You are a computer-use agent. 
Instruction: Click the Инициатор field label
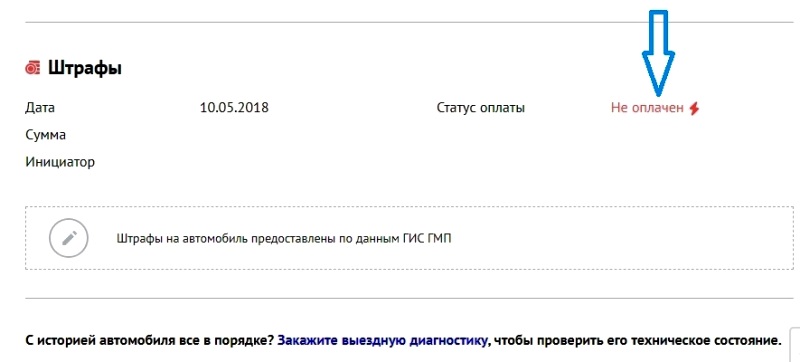(60, 163)
